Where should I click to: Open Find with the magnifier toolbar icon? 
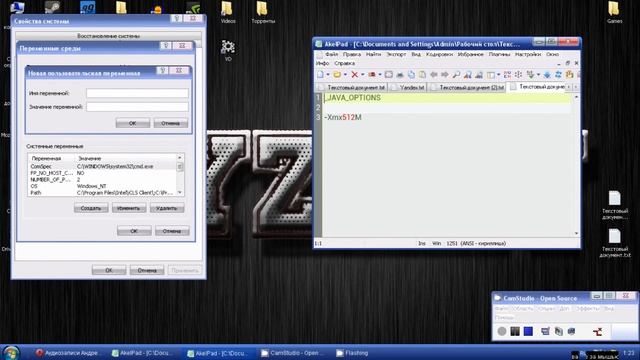click(456, 74)
